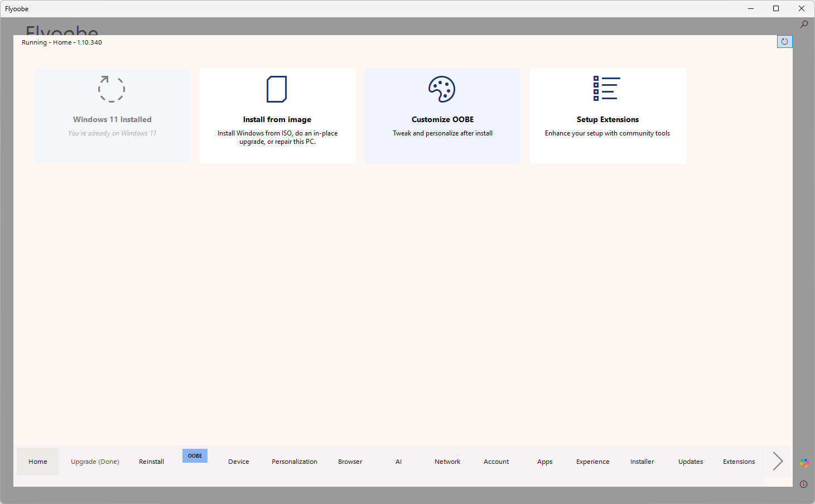
Task: Select the OOBE tab badge
Action: click(195, 455)
